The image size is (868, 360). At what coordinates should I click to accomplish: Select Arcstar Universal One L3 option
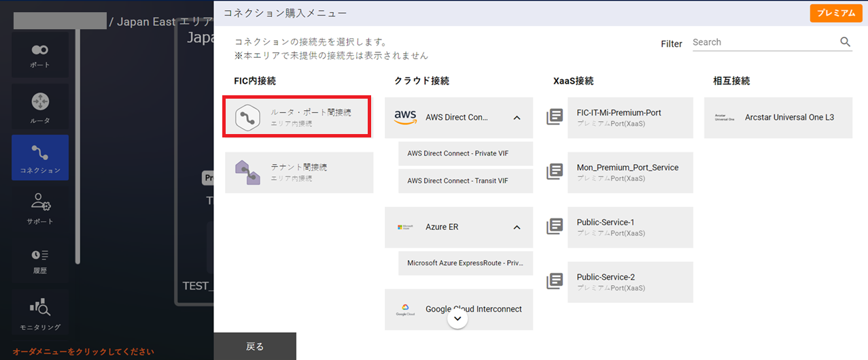click(x=778, y=118)
